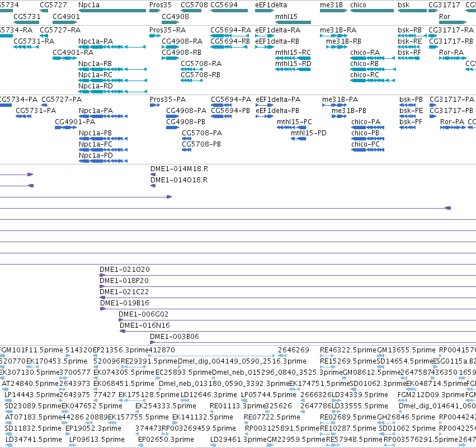The width and height of the screenshot is (476, 448).
Task: Click the Ror-RA transcript label
Action: coord(451,53)
